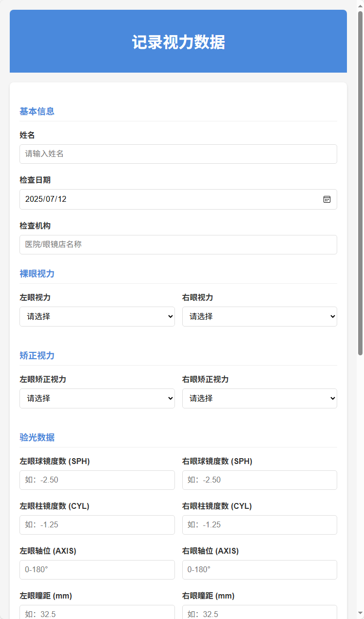The image size is (364, 619).
Task: Focus the 检查机构 institution field
Action: (x=178, y=244)
